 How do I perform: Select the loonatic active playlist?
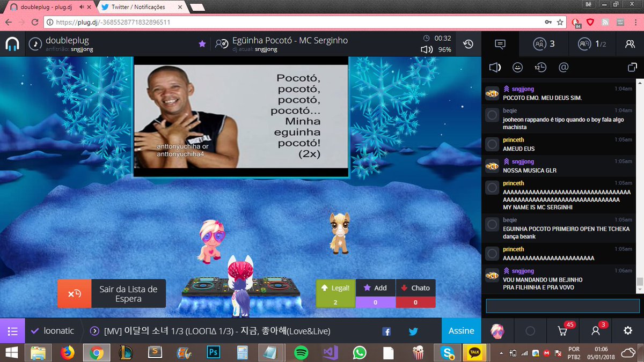[53, 331]
